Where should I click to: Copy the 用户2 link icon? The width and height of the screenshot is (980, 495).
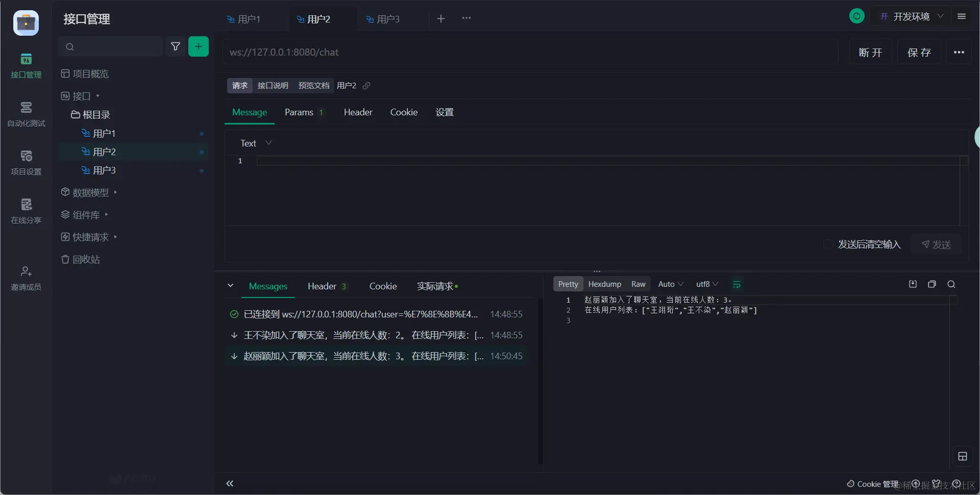point(366,86)
